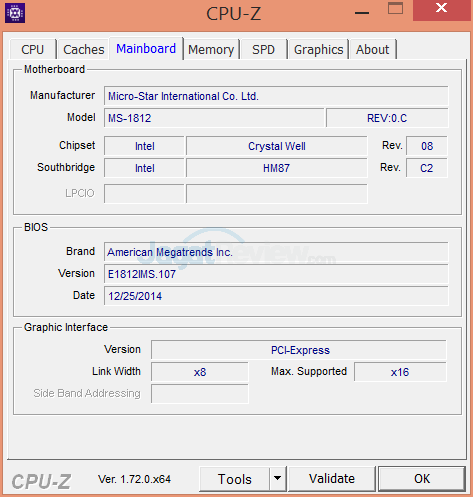The height and width of the screenshot is (497, 473).
Task: Click the first empty LPCIO field
Action: pyautogui.click(x=144, y=194)
